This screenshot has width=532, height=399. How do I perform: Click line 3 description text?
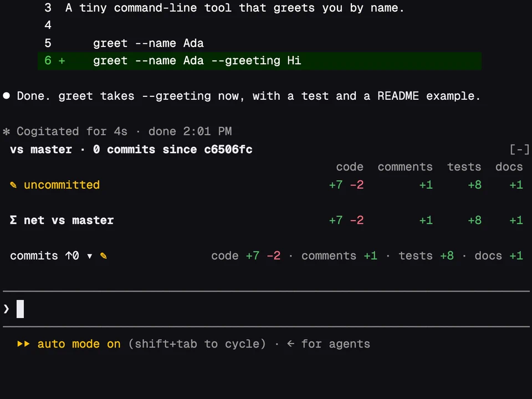click(235, 8)
